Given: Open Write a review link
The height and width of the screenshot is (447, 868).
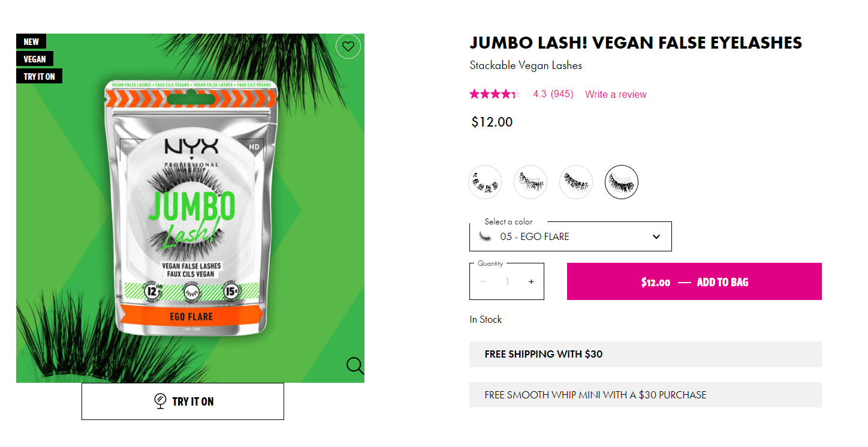Looking at the screenshot, I should (616, 94).
